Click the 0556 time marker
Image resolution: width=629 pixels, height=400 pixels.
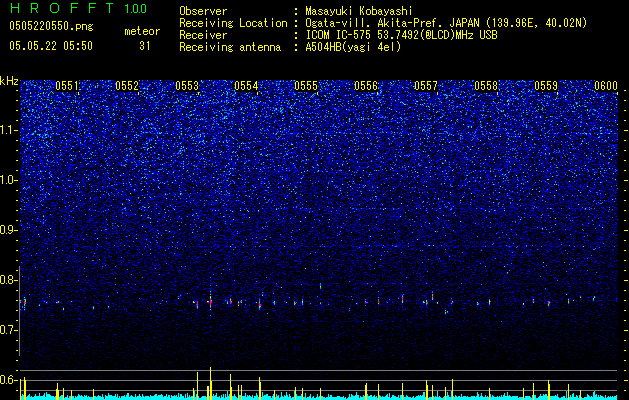click(x=366, y=86)
